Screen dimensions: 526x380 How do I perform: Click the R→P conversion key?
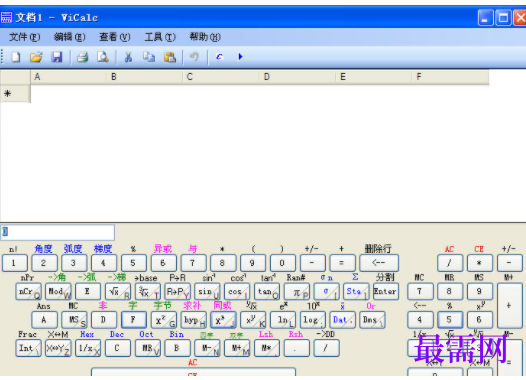[177, 291]
